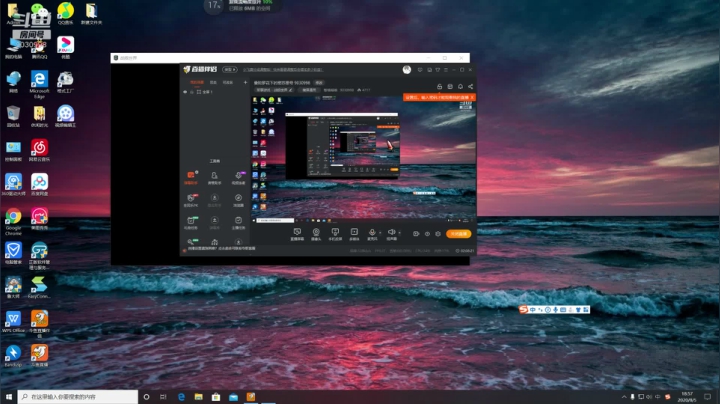Click the share icon above the preview
This screenshot has height=404, width=720.
click(470, 86)
